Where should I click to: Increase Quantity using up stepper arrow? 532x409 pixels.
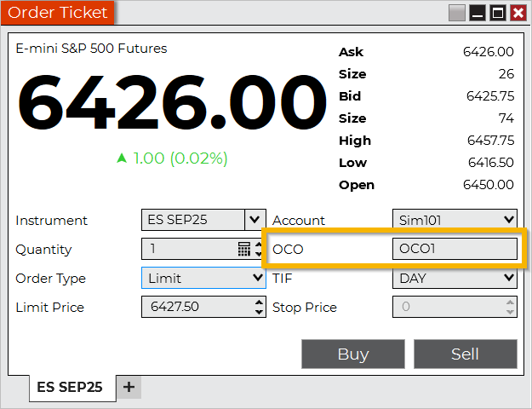click(259, 245)
